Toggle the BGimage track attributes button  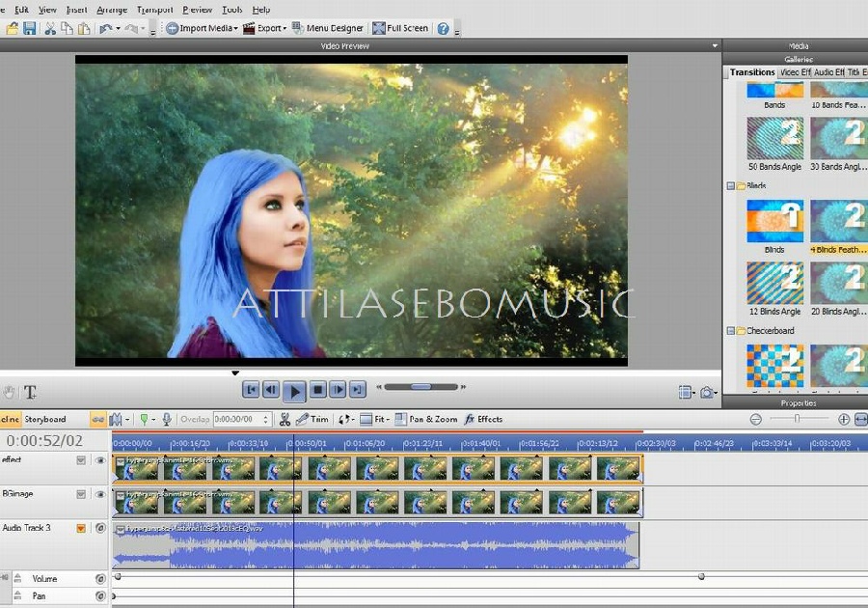[x=81, y=494]
